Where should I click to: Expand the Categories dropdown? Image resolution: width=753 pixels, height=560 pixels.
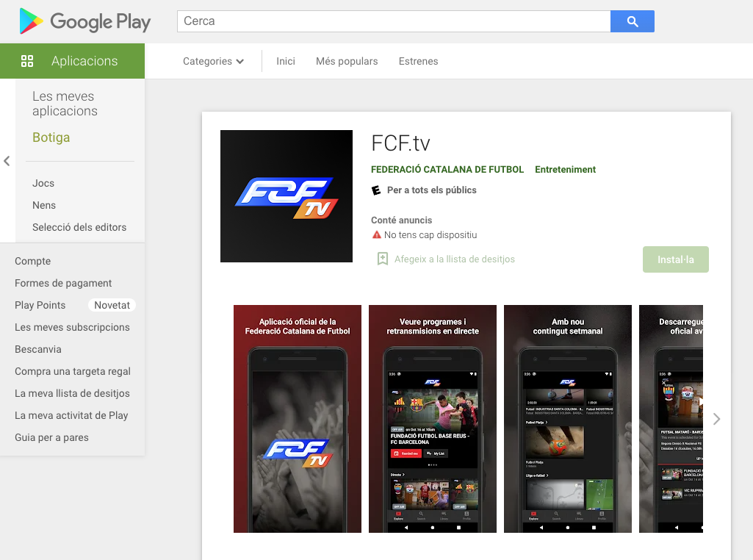coord(213,61)
